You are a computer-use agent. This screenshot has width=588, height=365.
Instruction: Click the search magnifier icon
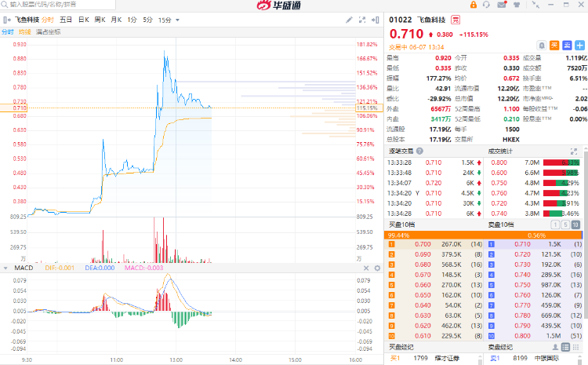(5, 5)
